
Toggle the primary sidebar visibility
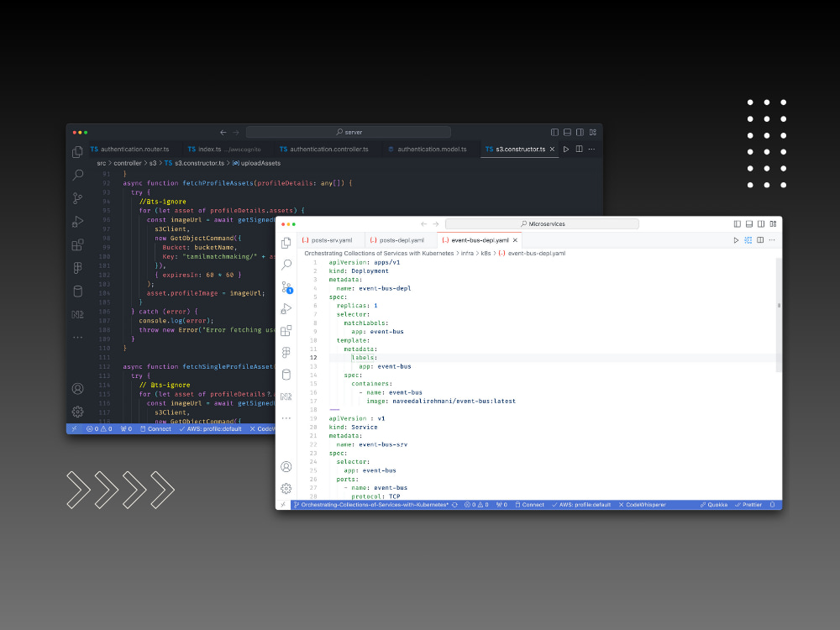(x=738, y=223)
